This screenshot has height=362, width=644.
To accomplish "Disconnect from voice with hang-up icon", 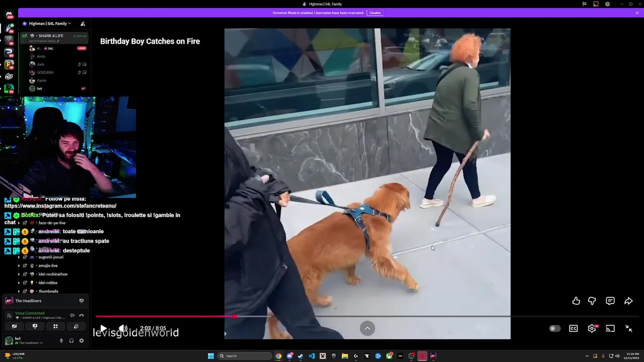I will [x=82, y=315].
